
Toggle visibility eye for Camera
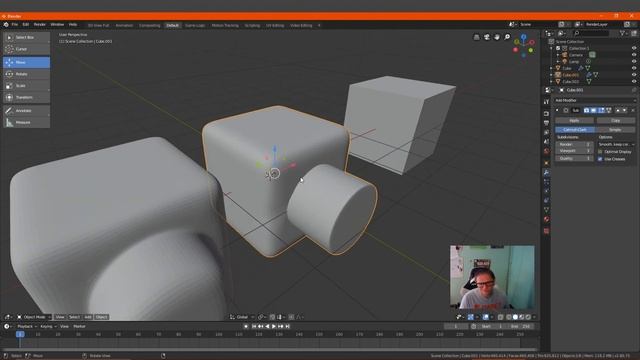tap(634, 55)
